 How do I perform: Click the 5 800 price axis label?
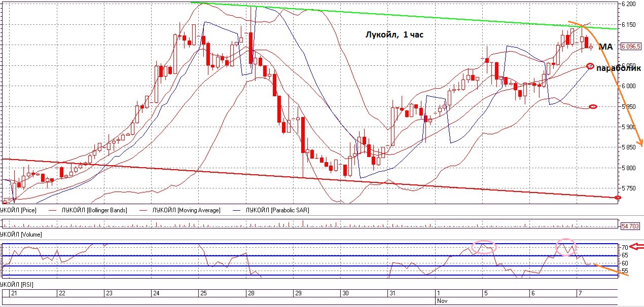[628, 168]
